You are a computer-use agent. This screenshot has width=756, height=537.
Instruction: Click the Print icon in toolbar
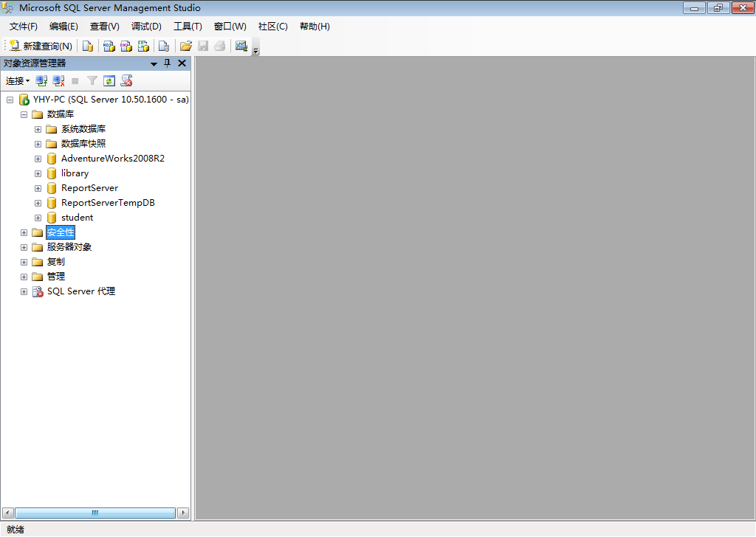[220, 46]
